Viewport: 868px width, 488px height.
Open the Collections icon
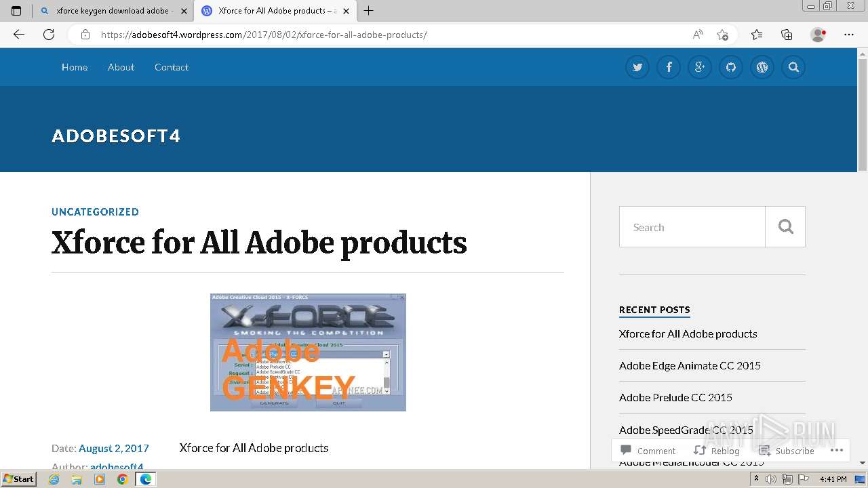pos(787,35)
